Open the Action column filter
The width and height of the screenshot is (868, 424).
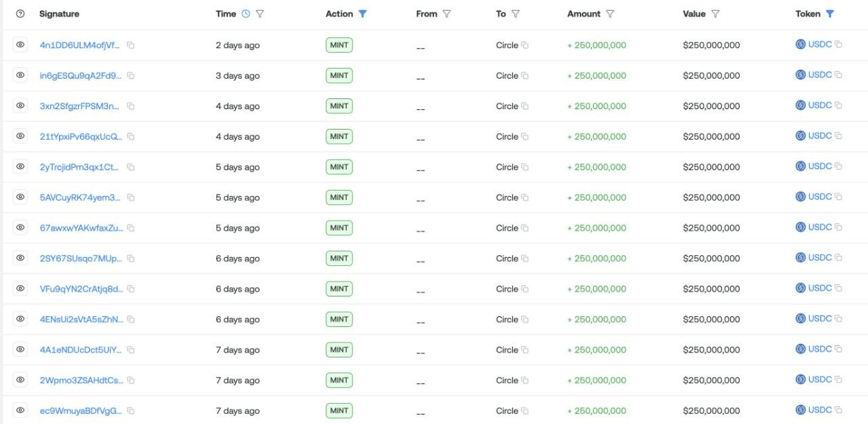(363, 14)
